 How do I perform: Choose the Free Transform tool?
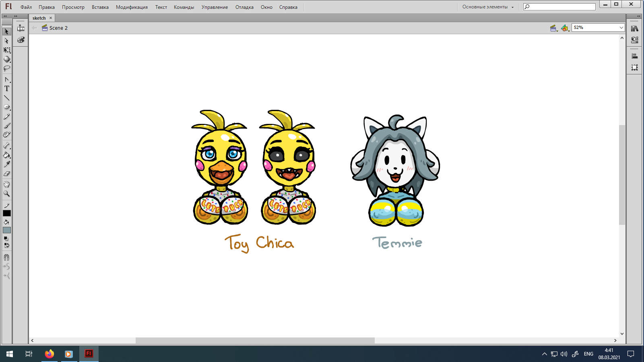click(7, 50)
